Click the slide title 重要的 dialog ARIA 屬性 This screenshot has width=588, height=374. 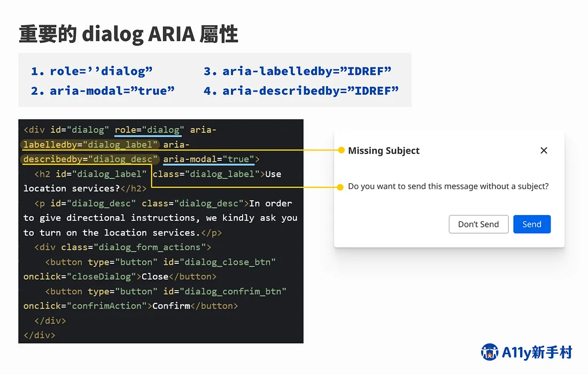click(129, 34)
